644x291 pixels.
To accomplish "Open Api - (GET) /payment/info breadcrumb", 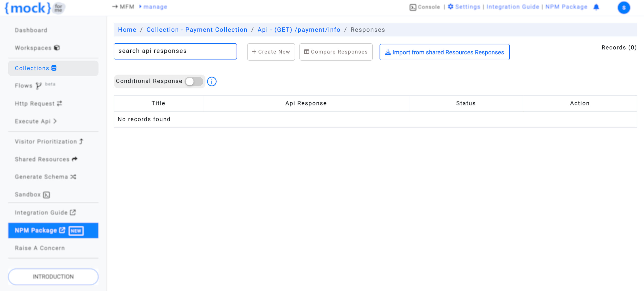I will tap(299, 29).
